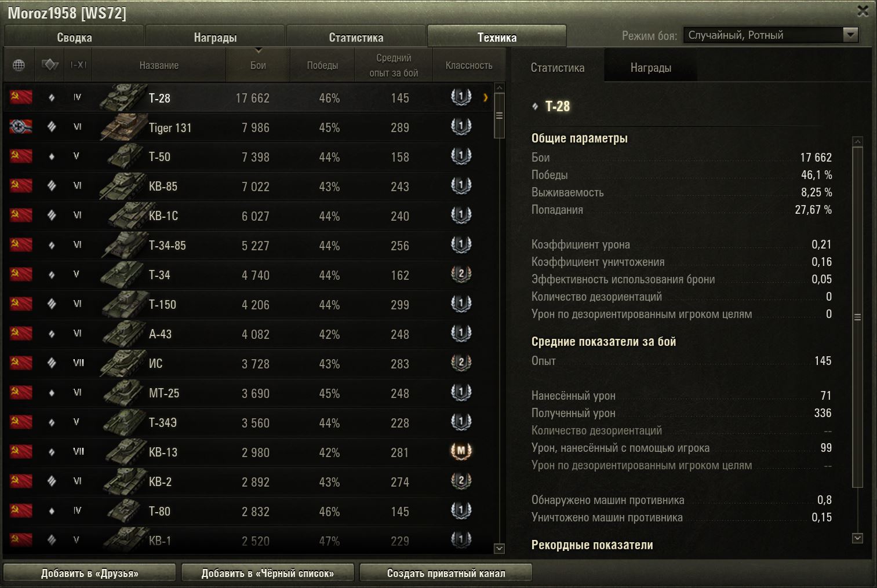Open the Награды sub-tab in the vehicle panel
This screenshot has width=877, height=588.
[x=651, y=68]
